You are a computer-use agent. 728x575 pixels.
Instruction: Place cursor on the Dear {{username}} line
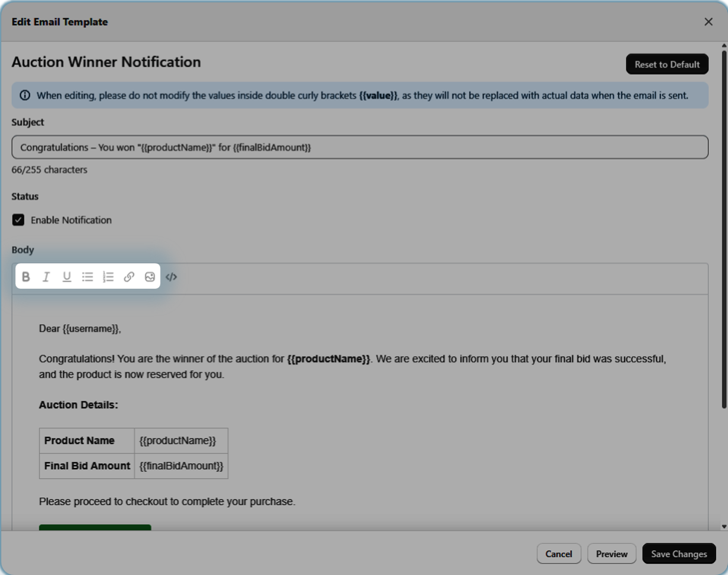click(x=80, y=328)
